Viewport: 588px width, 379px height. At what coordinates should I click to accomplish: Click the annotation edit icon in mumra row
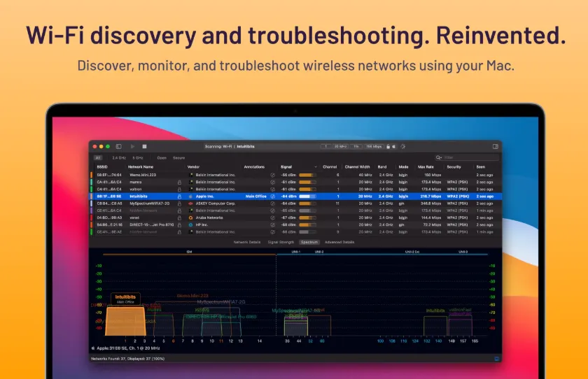click(x=272, y=182)
